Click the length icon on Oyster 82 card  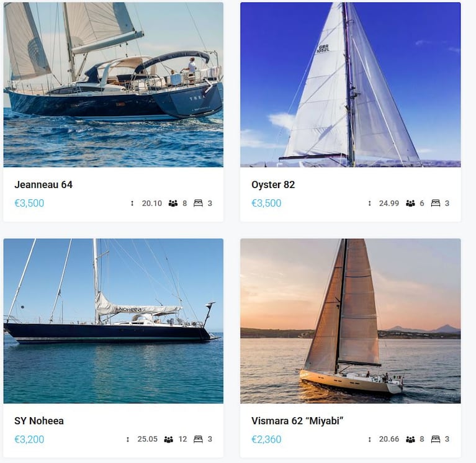[x=369, y=203]
